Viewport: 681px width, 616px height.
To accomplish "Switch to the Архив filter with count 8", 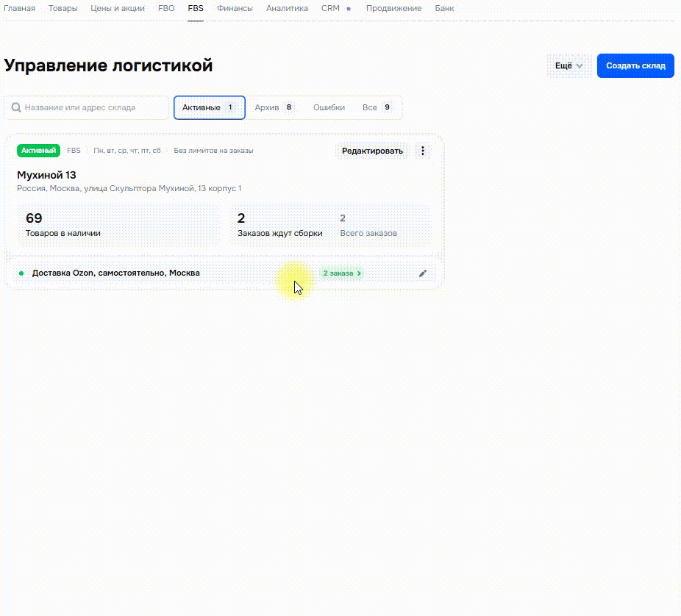I will coord(271,107).
